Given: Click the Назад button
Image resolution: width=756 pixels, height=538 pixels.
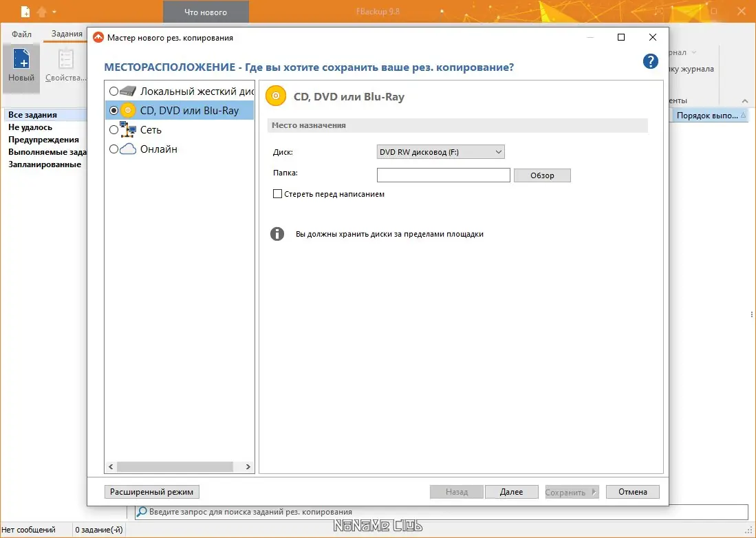Looking at the screenshot, I should click(x=457, y=492).
